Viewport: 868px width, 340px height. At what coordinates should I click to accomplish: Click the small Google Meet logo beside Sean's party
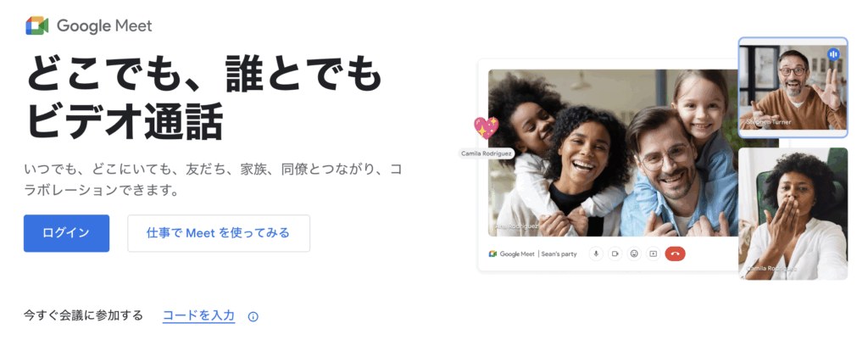492,254
